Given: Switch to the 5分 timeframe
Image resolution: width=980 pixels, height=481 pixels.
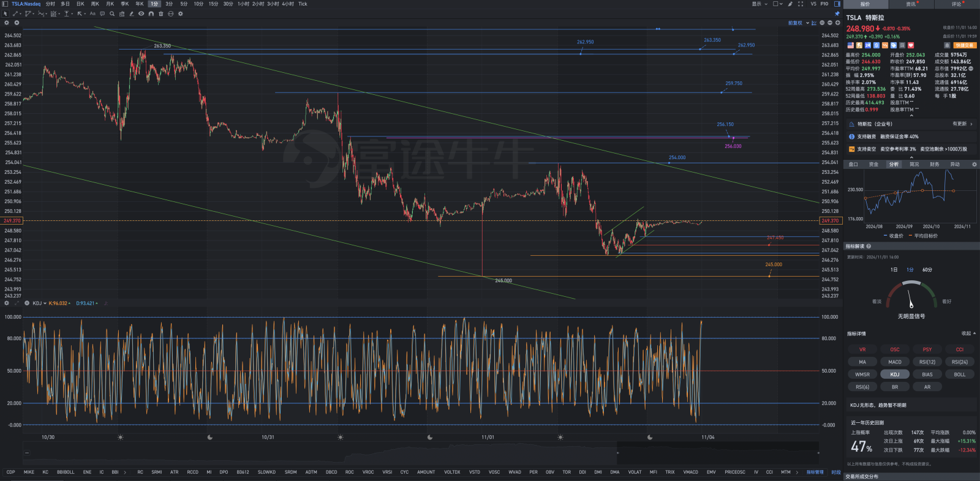Looking at the screenshot, I should 184,4.
